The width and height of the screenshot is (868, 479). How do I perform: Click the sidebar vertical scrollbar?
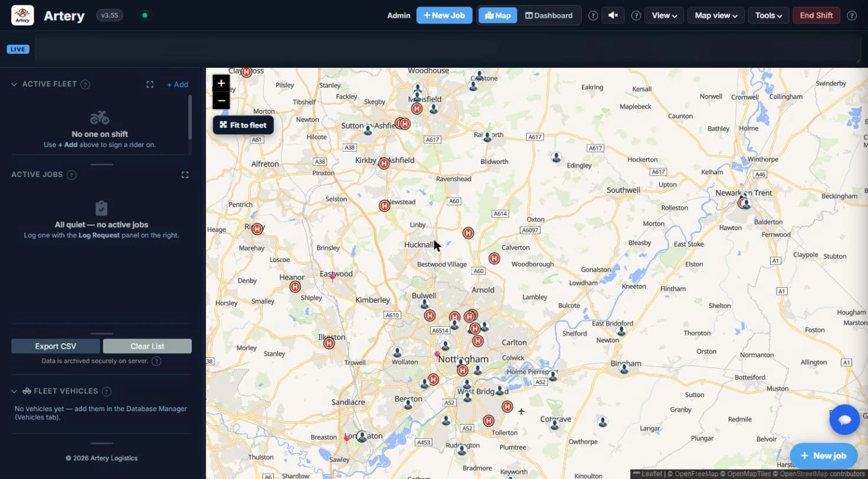[190, 117]
